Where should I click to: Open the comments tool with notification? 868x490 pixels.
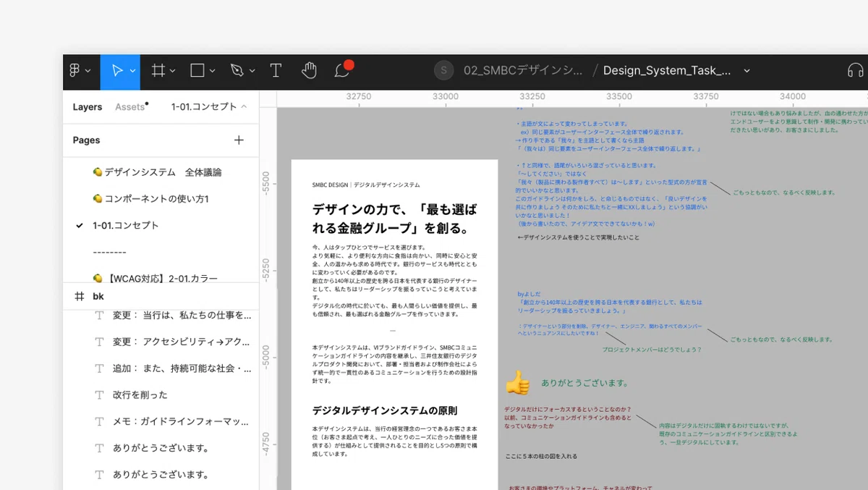click(x=342, y=69)
